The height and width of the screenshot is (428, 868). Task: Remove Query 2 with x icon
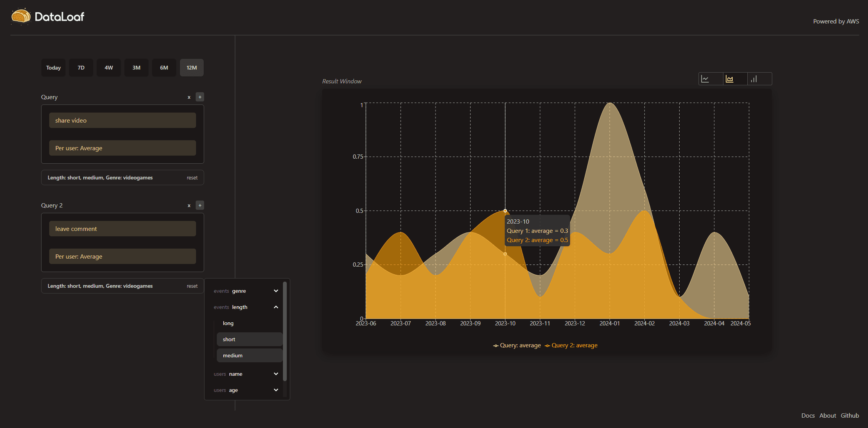[x=189, y=206]
